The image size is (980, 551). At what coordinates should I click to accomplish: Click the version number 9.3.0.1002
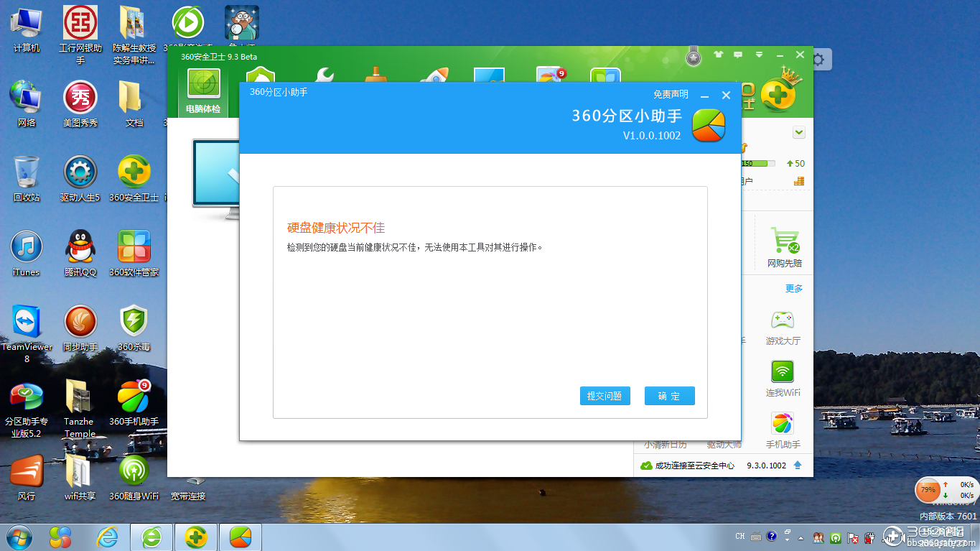click(x=766, y=466)
